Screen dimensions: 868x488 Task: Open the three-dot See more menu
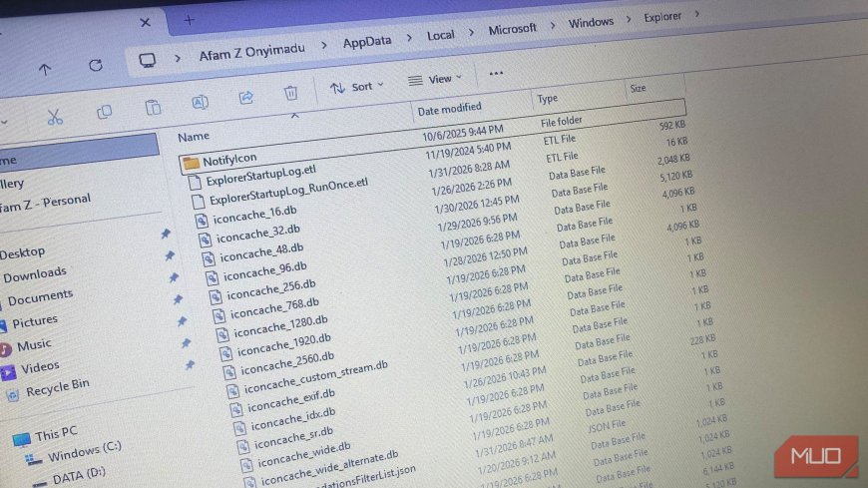pyautogui.click(x=496, y=73)
